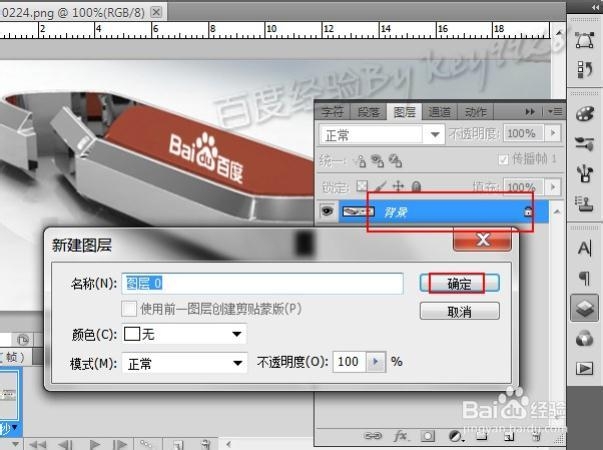Select previous animation frame button
The height and width of the screenshot is (450, 603).
coord(65,445)
